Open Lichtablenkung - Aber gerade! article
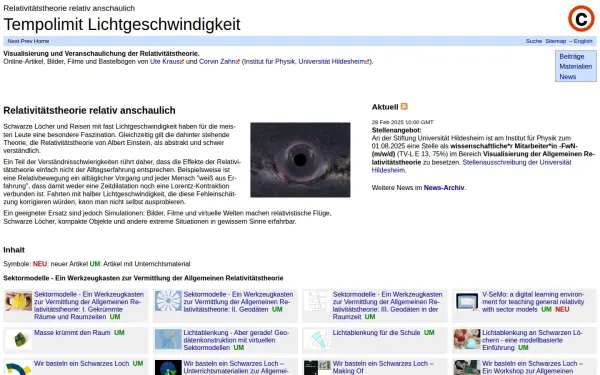This screenshot has height=375, width=600. click(x=236, y=340)
